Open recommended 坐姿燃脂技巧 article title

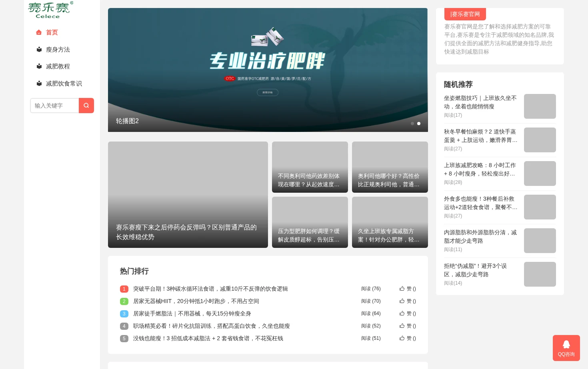pyautogui.click(x=480, y=102)
